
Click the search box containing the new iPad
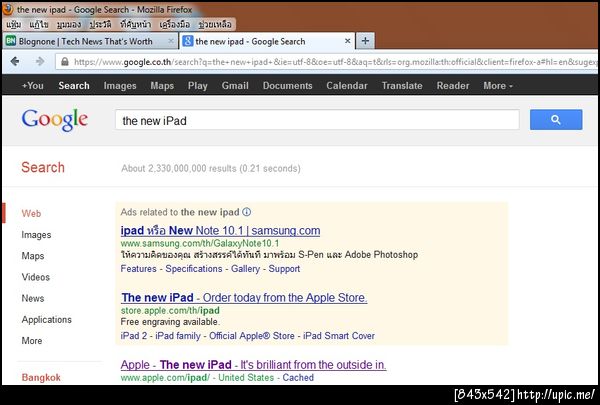click(317, 120)
